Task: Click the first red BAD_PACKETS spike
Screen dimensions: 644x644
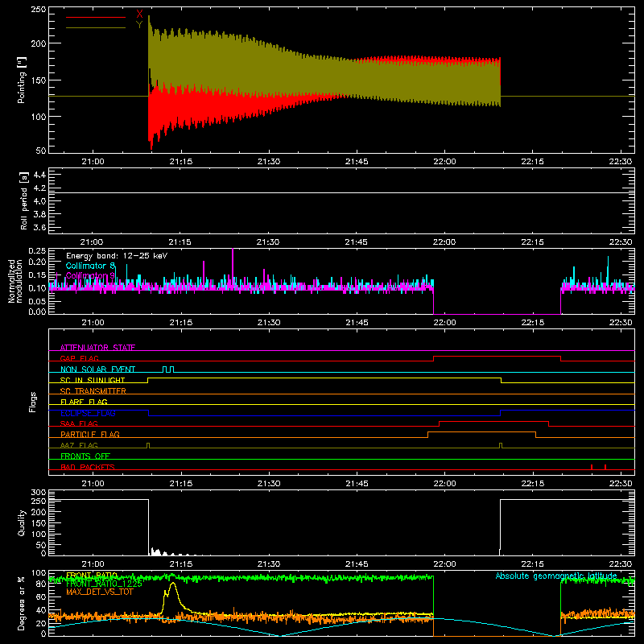Action: pos(592,467)
